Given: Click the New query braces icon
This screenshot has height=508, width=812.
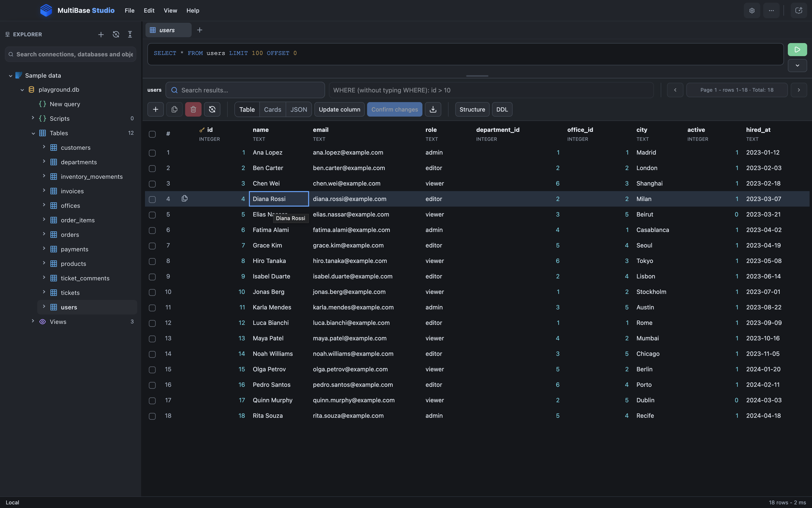Looking at the screenshot, I should 43,104.
